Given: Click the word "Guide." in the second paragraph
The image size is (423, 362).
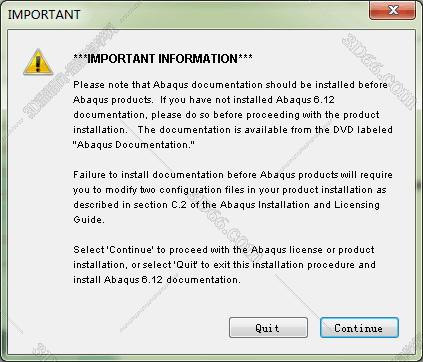Looking at the screenshot, I should (x=89, y=220).
